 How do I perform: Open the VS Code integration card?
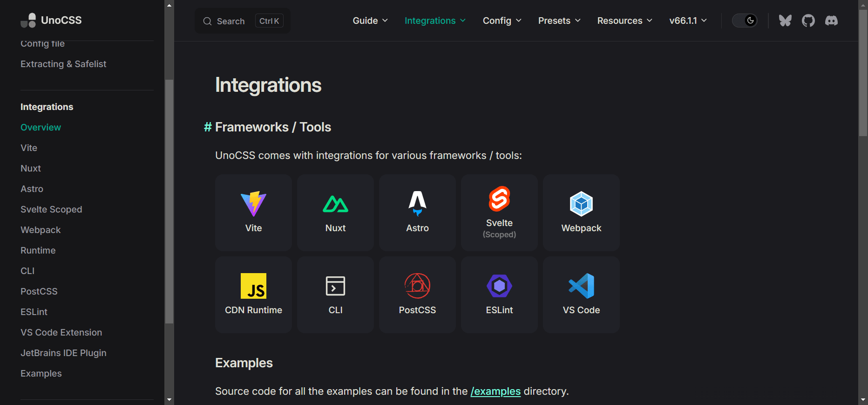(581, 295)
